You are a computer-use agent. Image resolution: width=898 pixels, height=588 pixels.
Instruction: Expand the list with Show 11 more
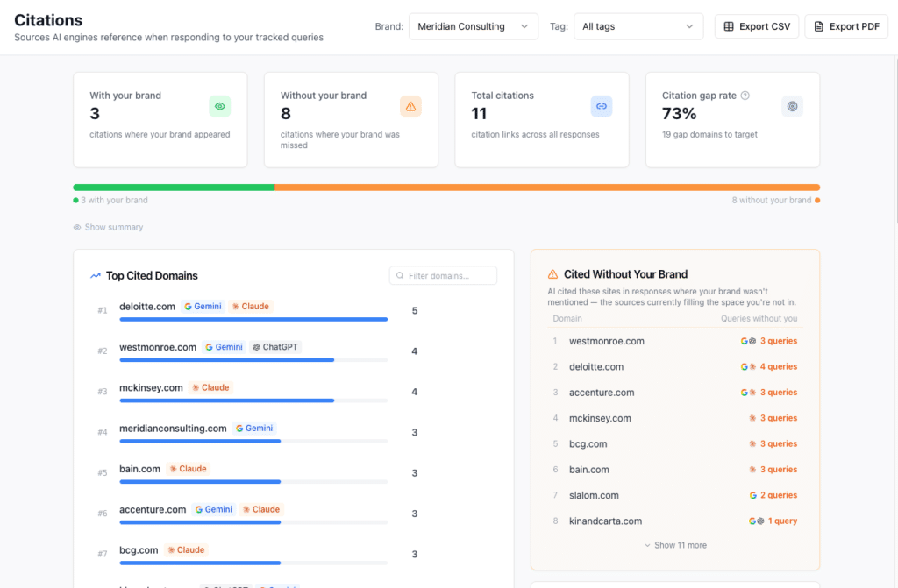click(675, 545)
